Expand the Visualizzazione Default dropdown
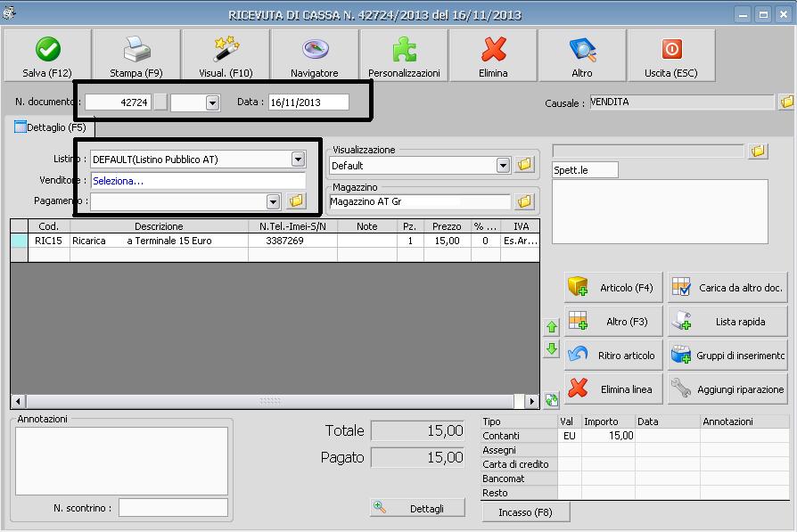797x532 pixels. pyautogui.click(x=503, y=165)
